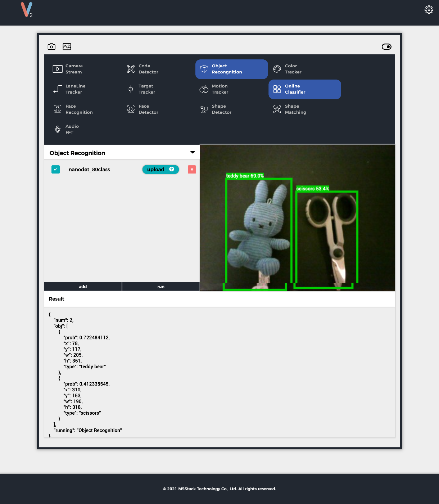Click the LaneLine Tracker icon
Image resolution: width=439 pixels, height=504 pixels.
click(x=58, y=89)
